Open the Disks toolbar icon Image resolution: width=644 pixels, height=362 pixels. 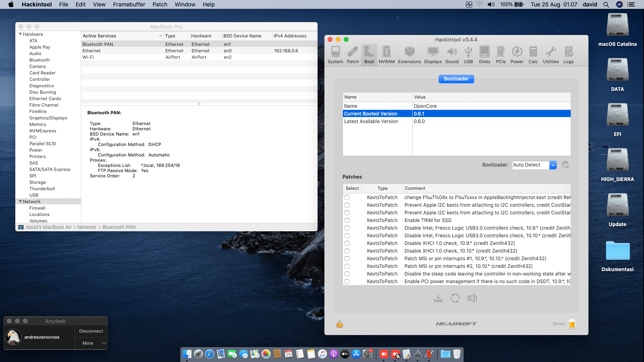(485, 55)
